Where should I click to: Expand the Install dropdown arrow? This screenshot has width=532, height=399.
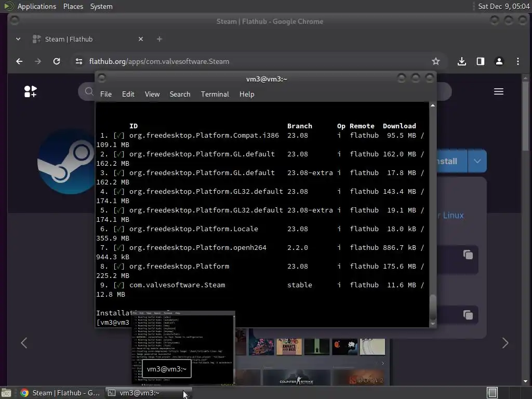coord(477,161)
